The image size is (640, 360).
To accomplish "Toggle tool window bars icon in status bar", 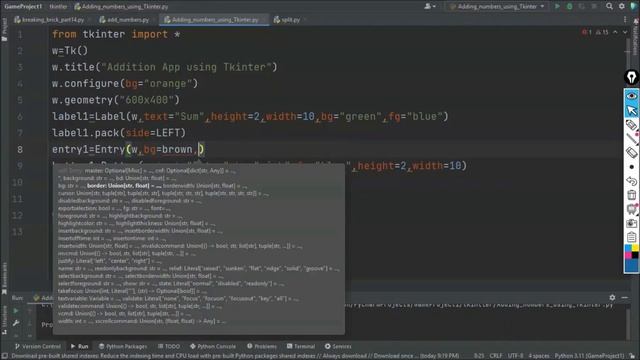I will [x=4, y=356].
